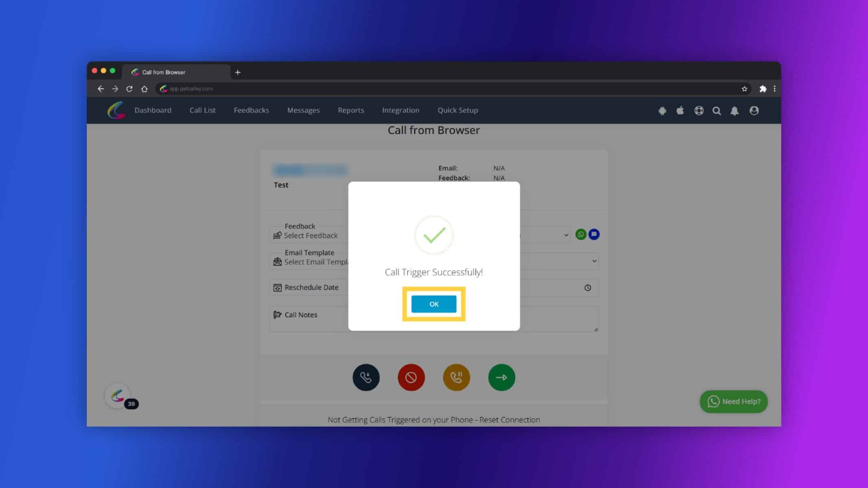Click the OK button to confirm
This screenshot has height=488, width=868.
pos(434,304)
